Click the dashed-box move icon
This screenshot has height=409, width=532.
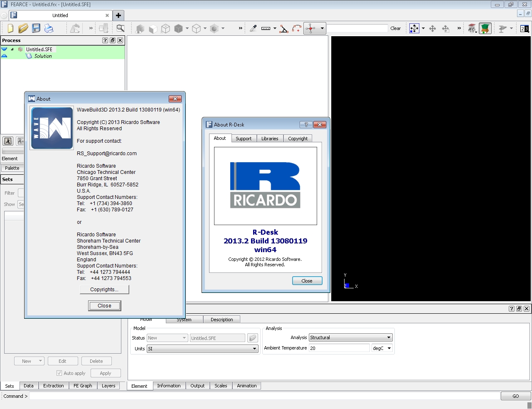[x=446, y=28]
